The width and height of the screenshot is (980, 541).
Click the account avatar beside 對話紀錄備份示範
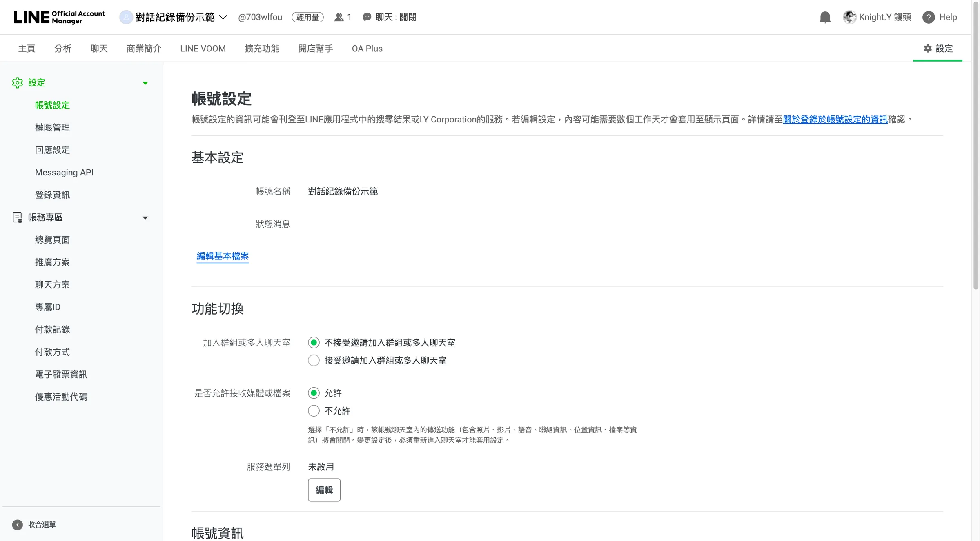(126, 17)
